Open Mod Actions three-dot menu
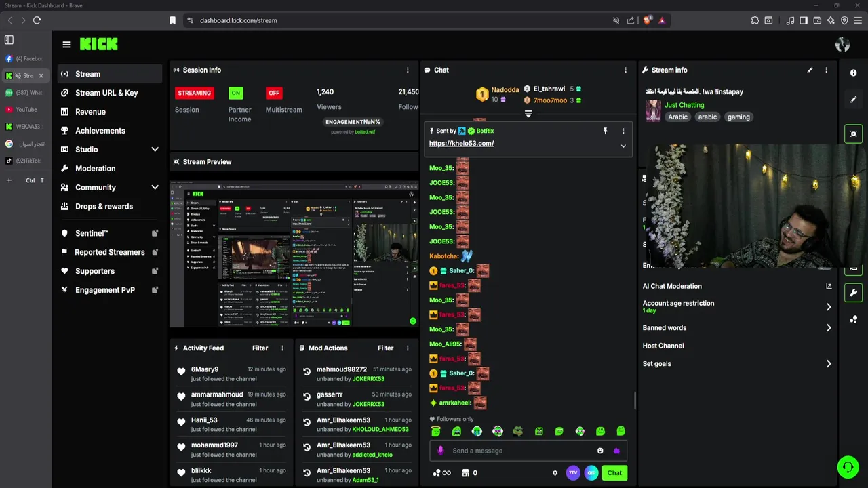 point(408,348)
